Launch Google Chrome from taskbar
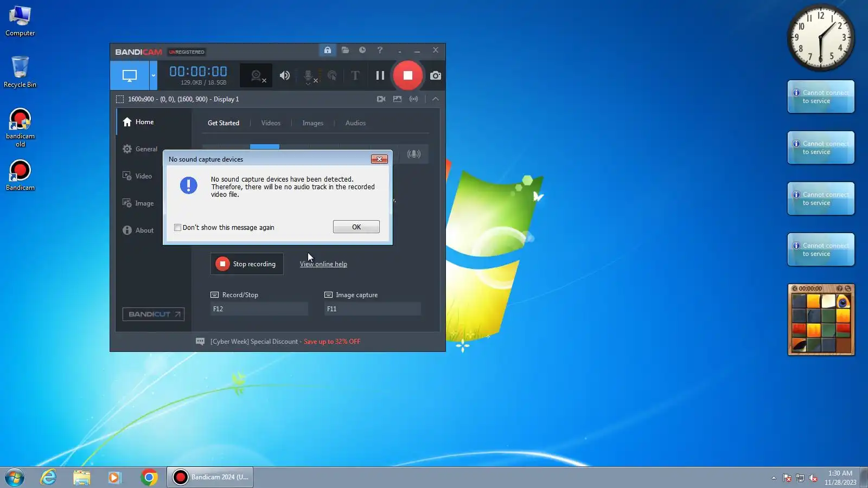868x488 pixels. [149, 477]
